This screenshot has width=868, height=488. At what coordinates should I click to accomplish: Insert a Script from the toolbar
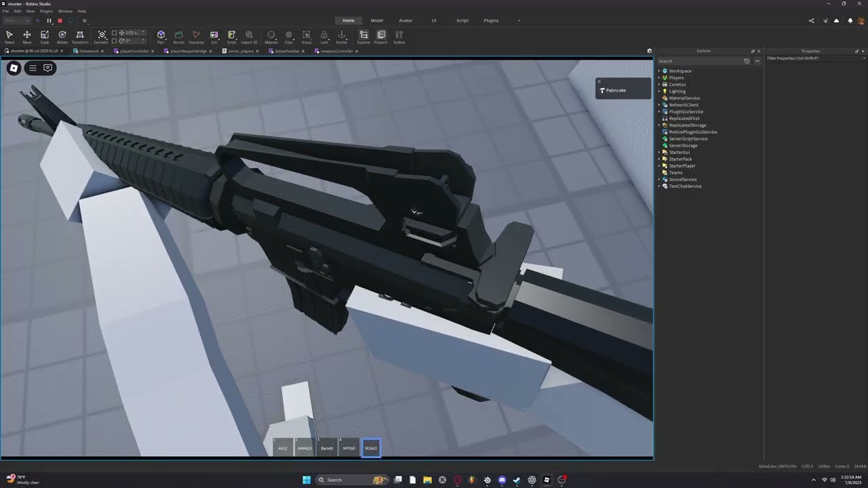pos(231,37)
